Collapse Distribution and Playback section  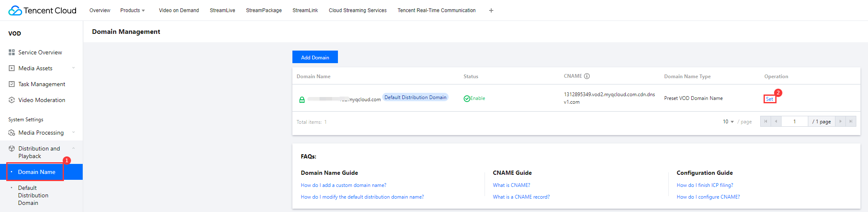point(74,148)
